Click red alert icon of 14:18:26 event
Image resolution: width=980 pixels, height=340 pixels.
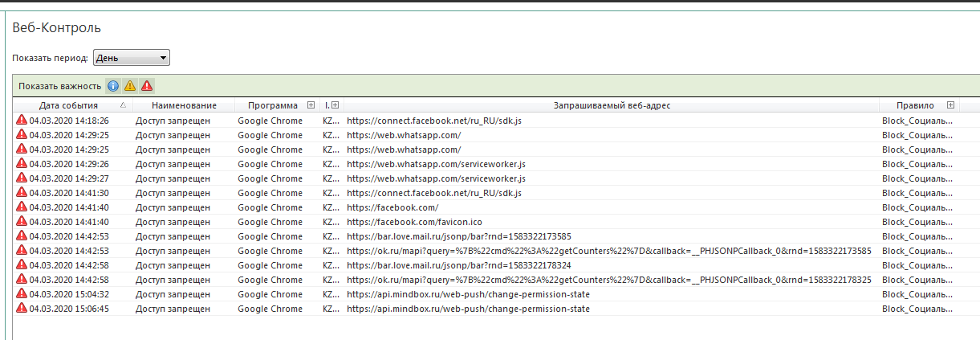(x=21, y=121)
